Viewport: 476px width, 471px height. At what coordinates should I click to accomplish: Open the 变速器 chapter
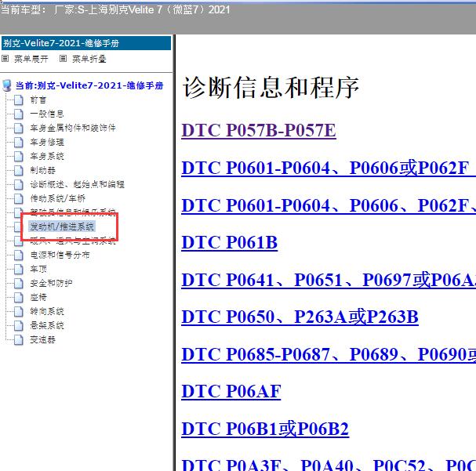tap(42, 339)
